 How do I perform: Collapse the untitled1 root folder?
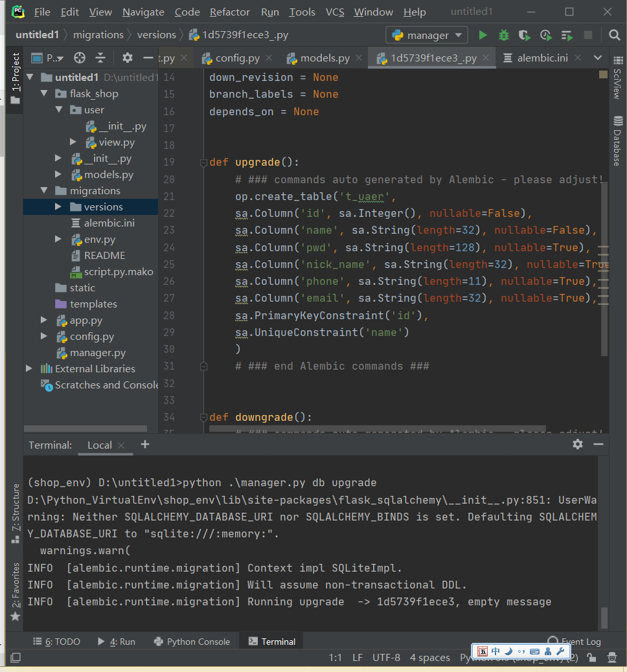(x=30, y=77)
